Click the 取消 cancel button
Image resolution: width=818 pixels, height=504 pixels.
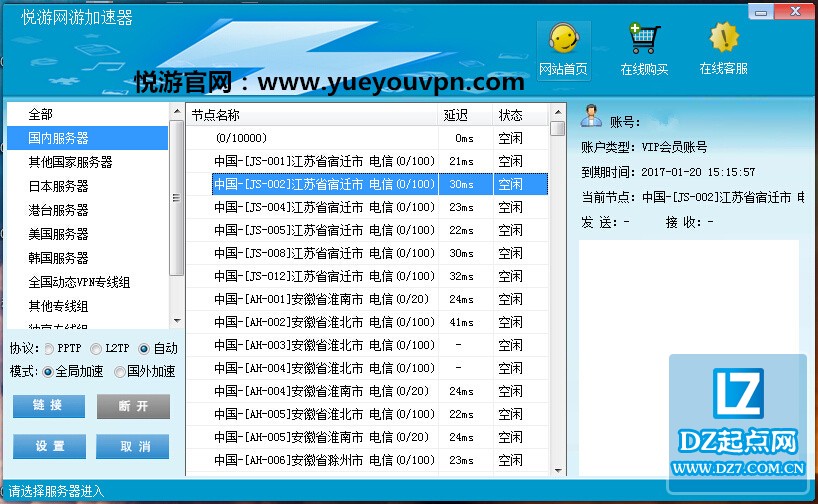[133, 446]
